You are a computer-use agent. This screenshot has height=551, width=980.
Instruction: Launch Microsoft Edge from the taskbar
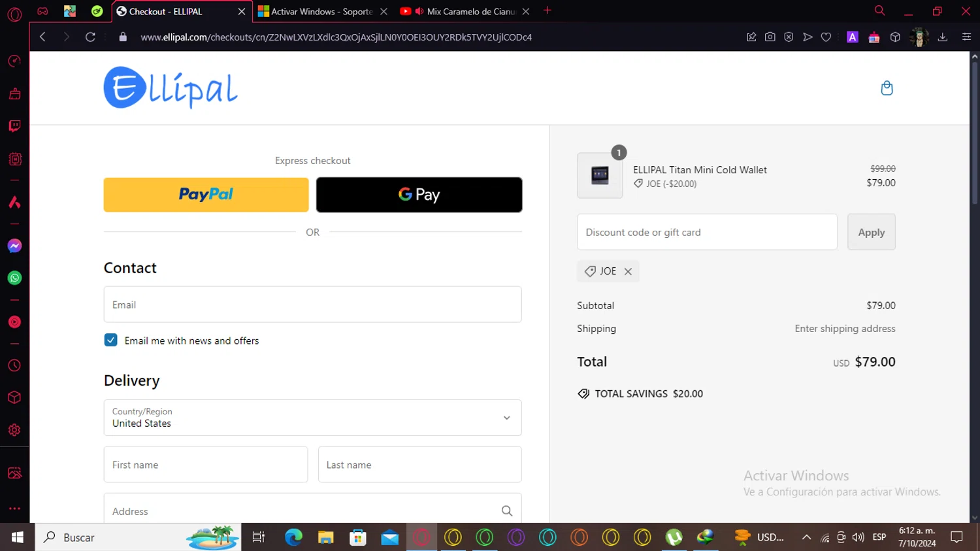(293, 537)
